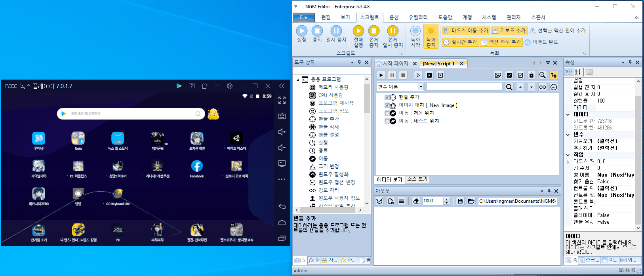Click the 전체 일시 중지 ribbon button
The height and width of the screenshot is (276, 644).
(393, 37)
